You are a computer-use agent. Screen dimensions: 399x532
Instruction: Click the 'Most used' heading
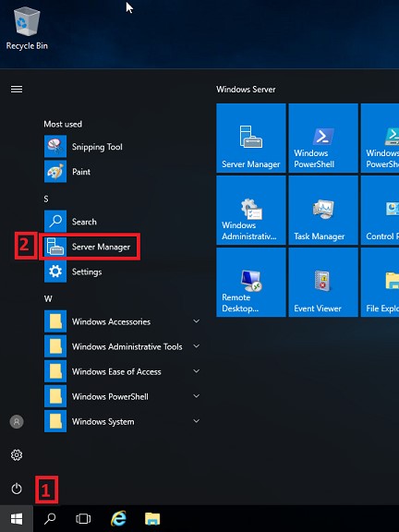(x=63, y=124)
